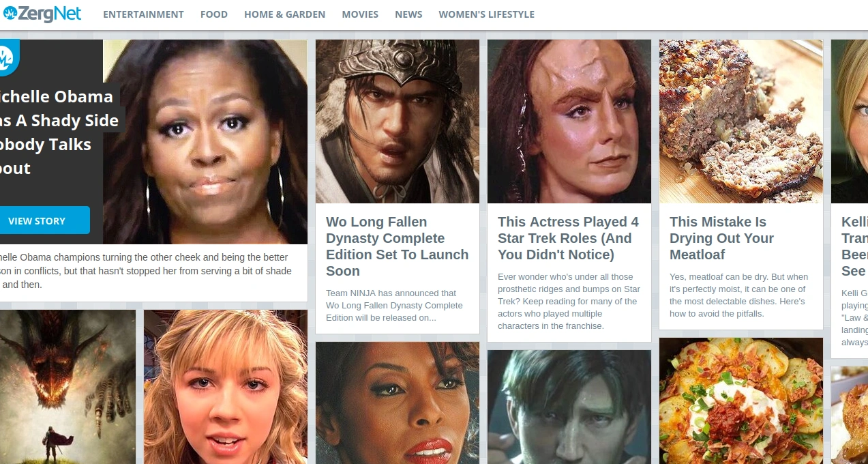Open the Movies category
Screen dimensions: 868x464
pyautogui.click(x=360, y=14)
